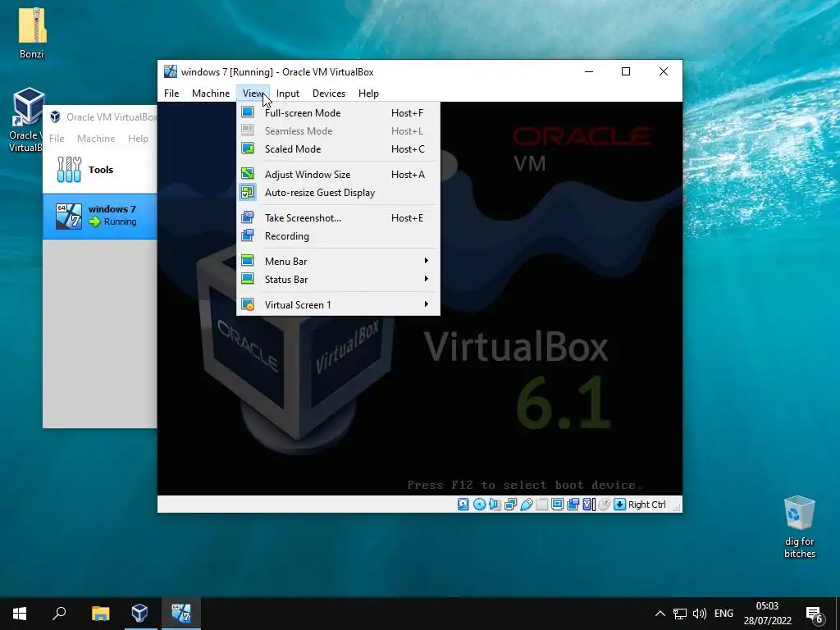Viewport: 840px width, 630px height.
Task: Open the volume tray icon
Action: (699, 614)
